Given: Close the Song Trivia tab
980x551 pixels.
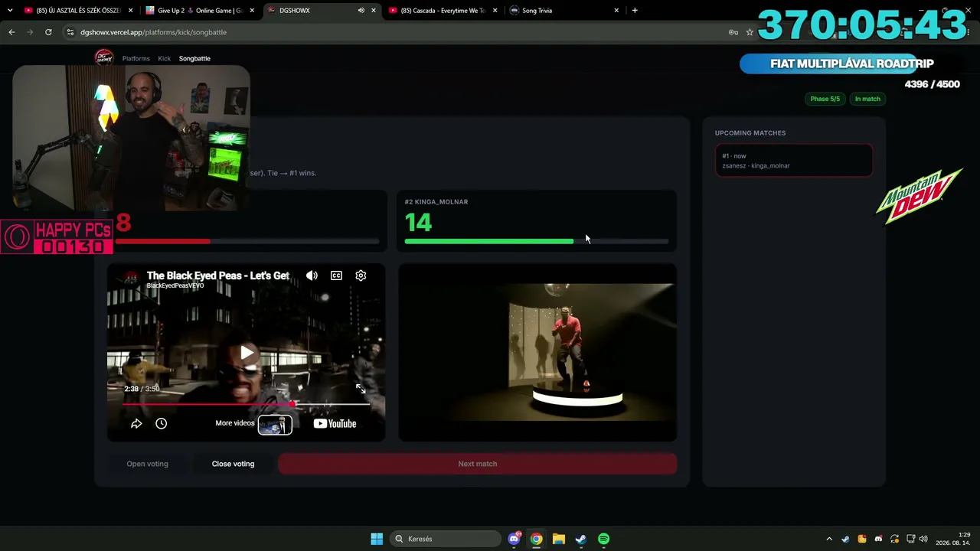Looking at the screenshot, I should click(616, 11).
